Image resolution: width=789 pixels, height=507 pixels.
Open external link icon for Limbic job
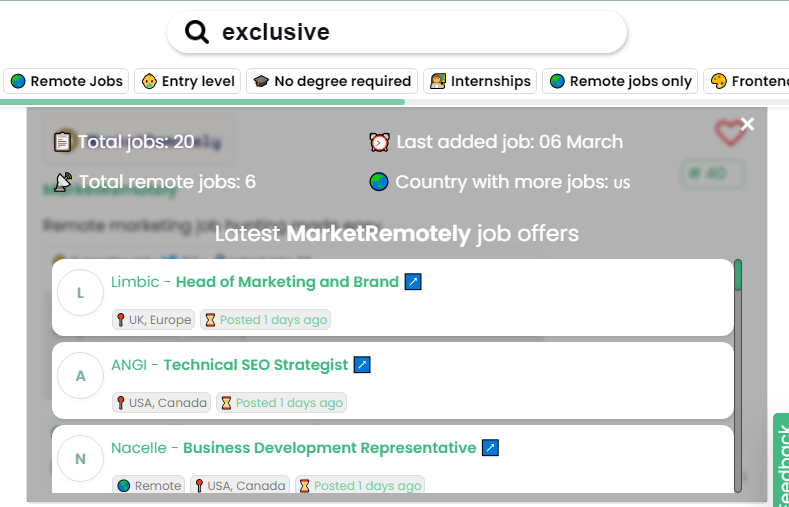[413, 282]
